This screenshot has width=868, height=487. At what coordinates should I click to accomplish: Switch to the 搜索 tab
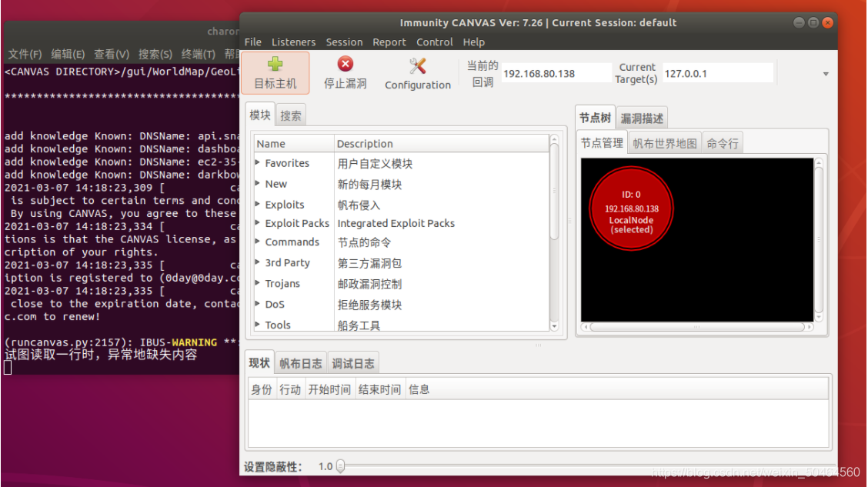[x=291, y=115]
